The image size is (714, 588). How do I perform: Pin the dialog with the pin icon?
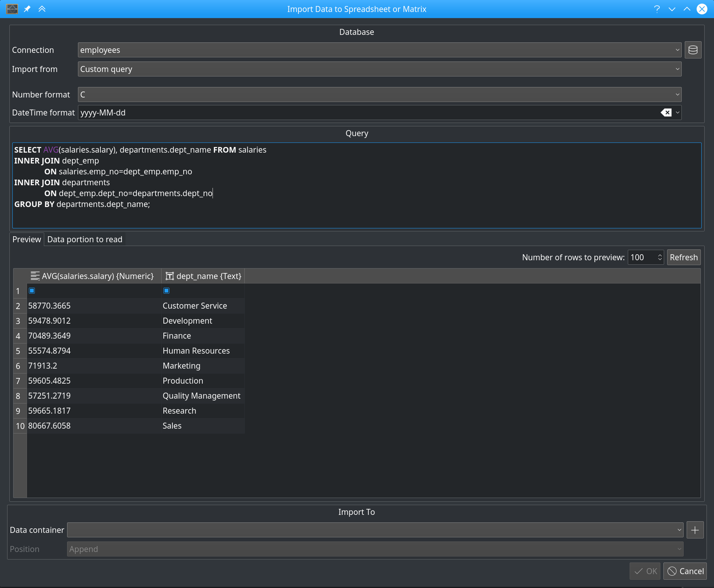[27, 9]
